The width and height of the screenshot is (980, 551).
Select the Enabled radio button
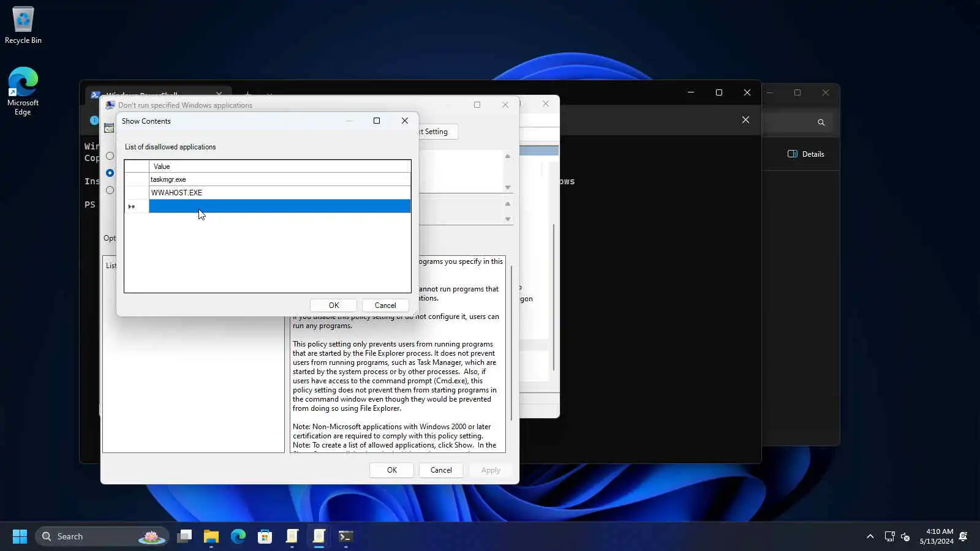(x=110, y=173)
